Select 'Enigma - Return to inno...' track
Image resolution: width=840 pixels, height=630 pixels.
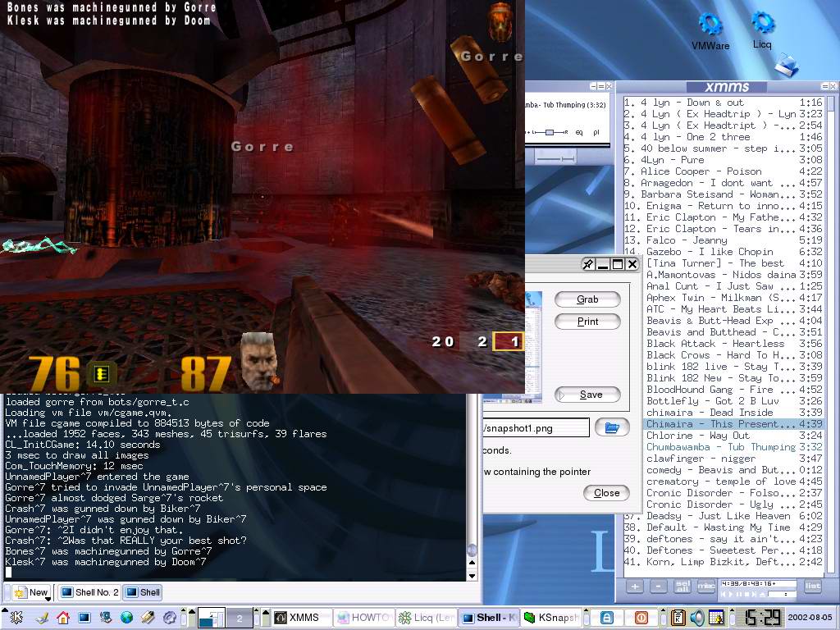click(724, 206)
